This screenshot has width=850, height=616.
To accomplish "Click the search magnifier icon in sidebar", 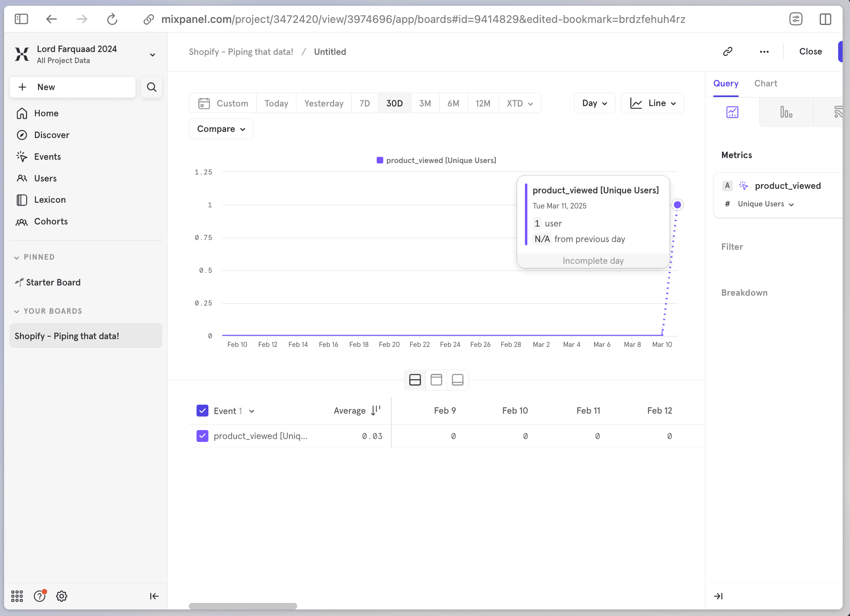I will point(151,87).
